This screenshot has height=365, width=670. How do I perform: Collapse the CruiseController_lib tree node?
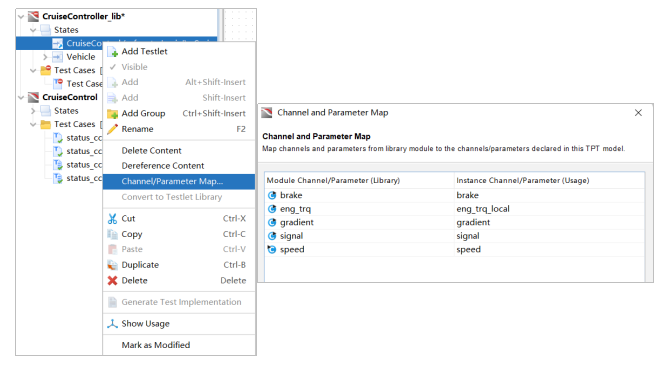[x=21, y=17]
